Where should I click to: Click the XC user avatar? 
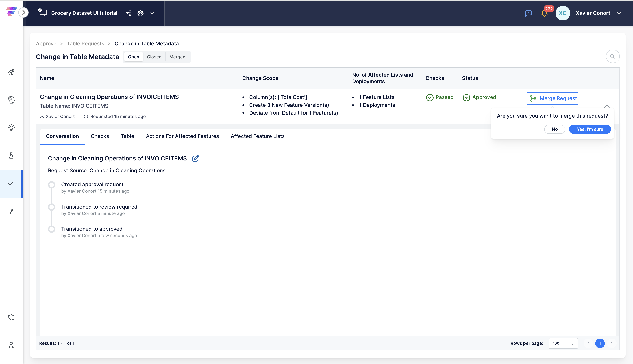click(562, 13)
